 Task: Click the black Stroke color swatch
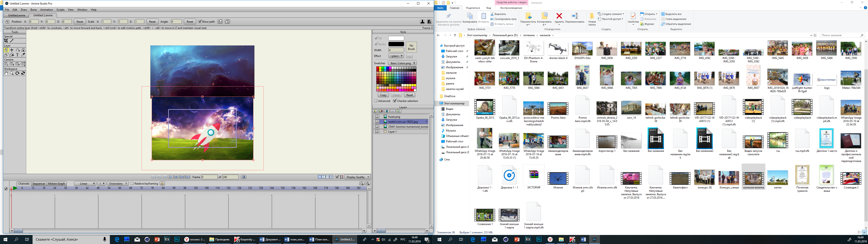coord(396,44)
